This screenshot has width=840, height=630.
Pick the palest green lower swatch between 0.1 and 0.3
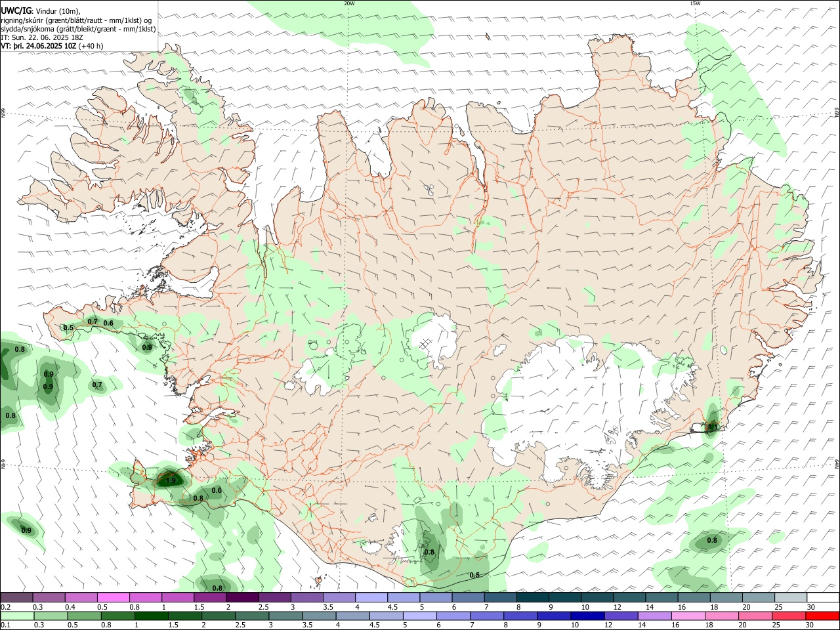tap(17, 616)
